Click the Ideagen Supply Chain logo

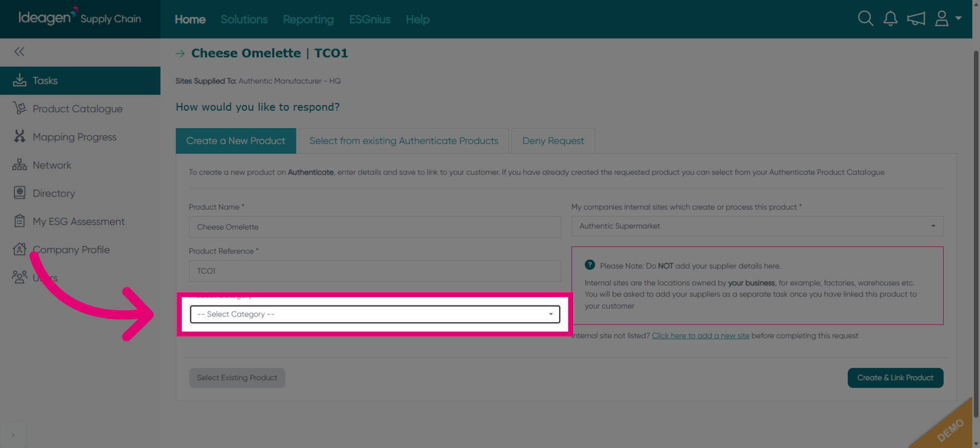80,17
